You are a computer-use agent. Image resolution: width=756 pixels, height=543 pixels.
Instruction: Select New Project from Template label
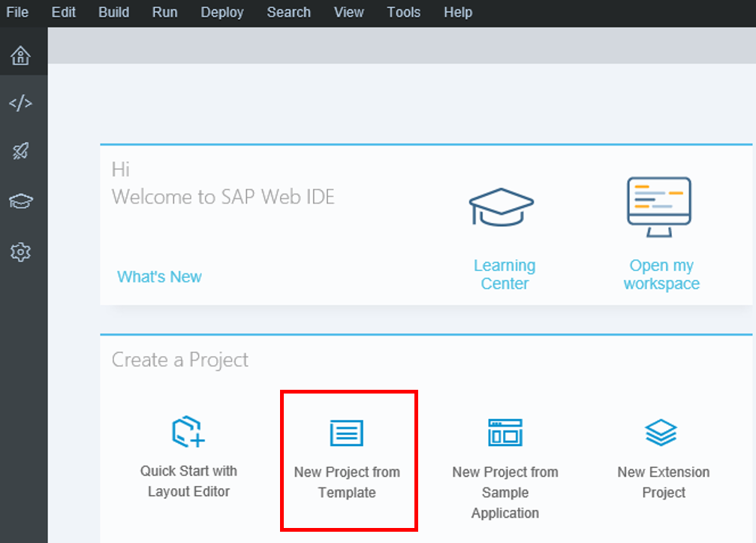click(347, 482)
